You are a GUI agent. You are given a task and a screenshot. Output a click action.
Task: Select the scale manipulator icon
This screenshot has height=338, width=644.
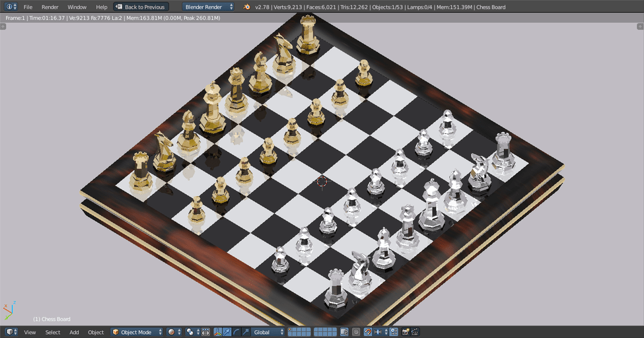pyautogui.click(x=246, y=332)
